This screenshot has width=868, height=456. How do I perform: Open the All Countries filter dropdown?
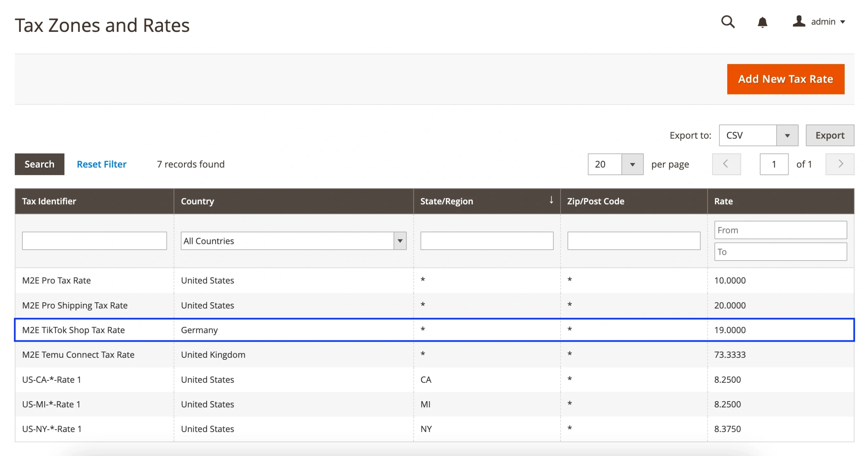click(293, 241)
